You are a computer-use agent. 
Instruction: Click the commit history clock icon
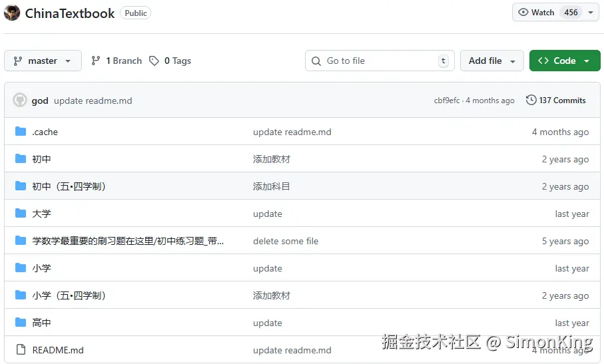click(x=531, y=100)
